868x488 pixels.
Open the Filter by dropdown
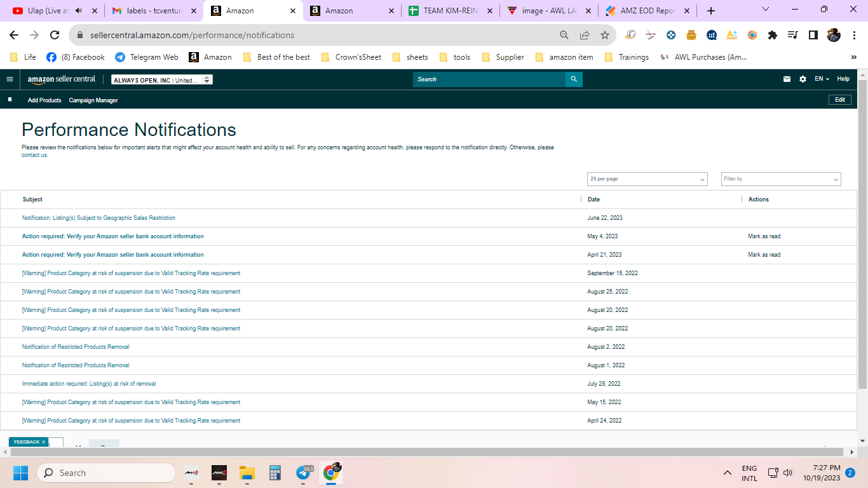(781, 179)
